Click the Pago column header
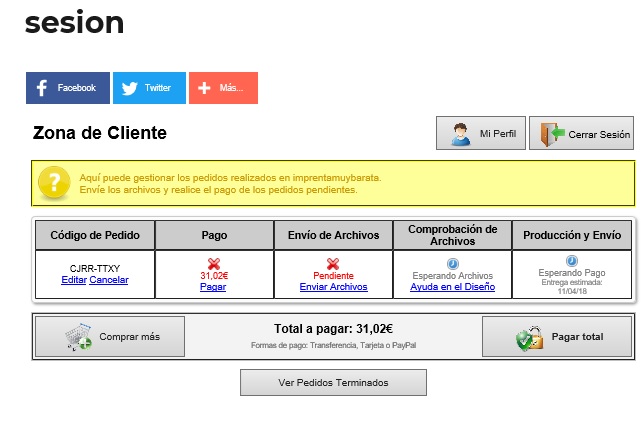The height and width of the screenshot is (445, 641). [x=214, y=235]
